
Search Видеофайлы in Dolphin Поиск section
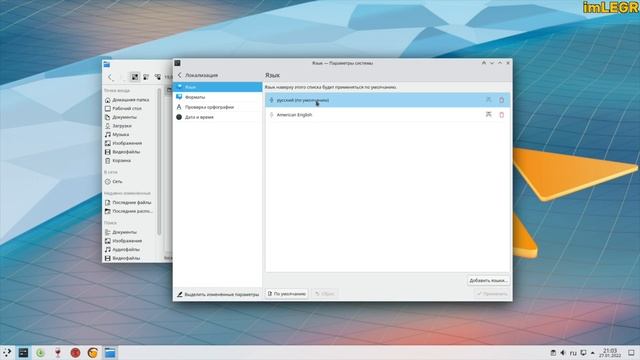(x=130, y=258)
